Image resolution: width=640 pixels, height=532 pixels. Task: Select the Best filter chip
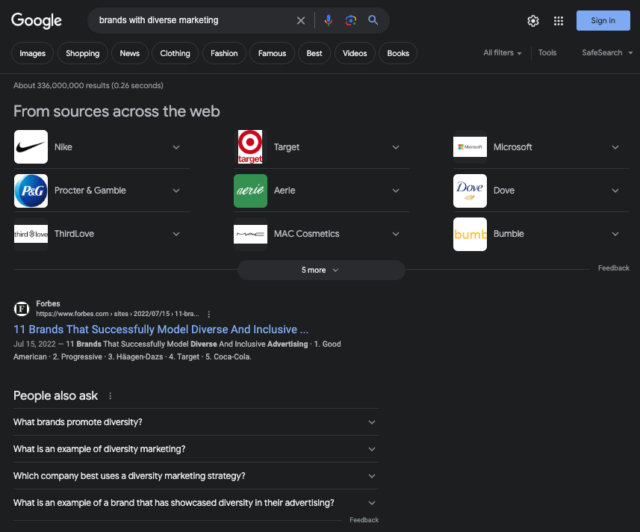tap(314, 53)
